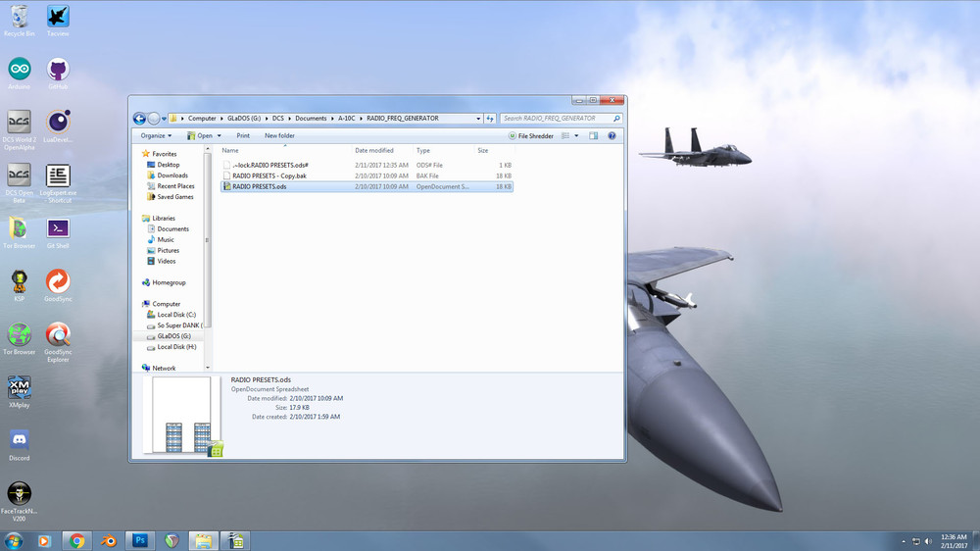Launch FaceTrackNoIR V200 shortcut
Viewport: 980px width, 551px height.
click(x=20, y=502)
